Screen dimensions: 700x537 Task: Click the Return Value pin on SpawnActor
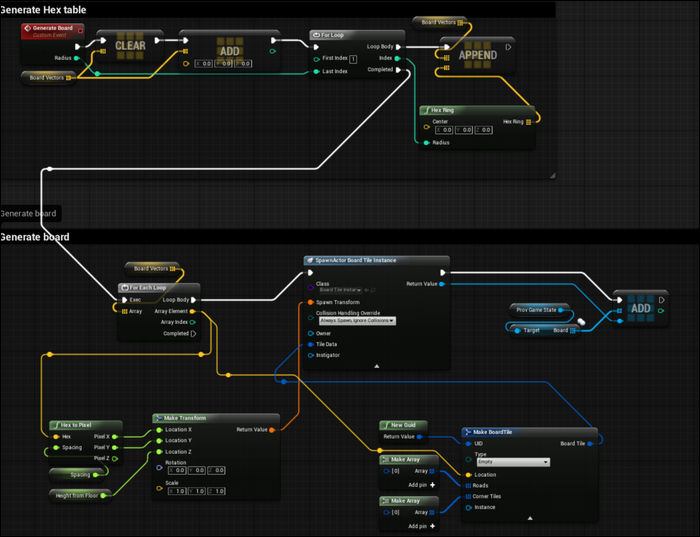442,284
